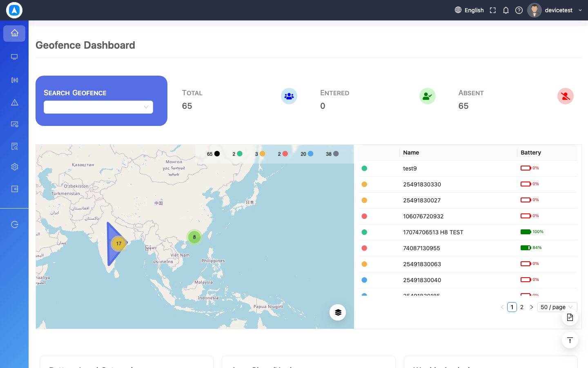Screen dimensions: 588x368
Task: Click the Entered green user-check icon
Action: 428,96
